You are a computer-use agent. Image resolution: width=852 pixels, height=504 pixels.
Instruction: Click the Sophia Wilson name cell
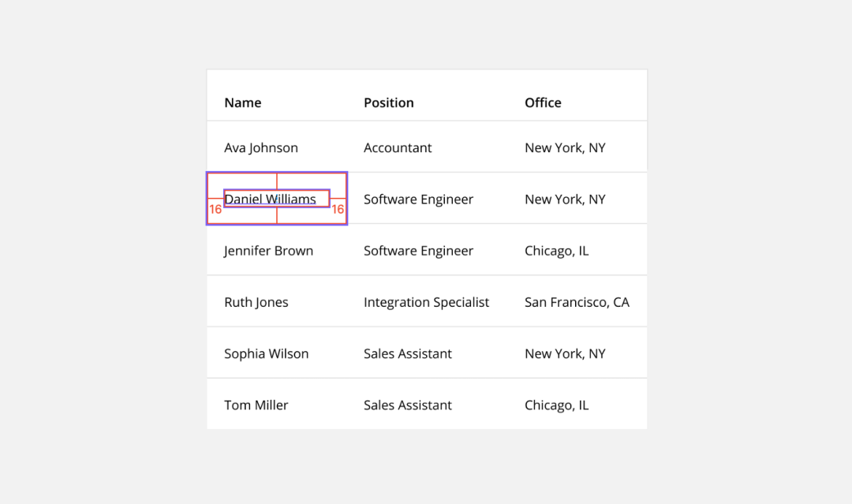pyautogui.click(x=266, y=353)
